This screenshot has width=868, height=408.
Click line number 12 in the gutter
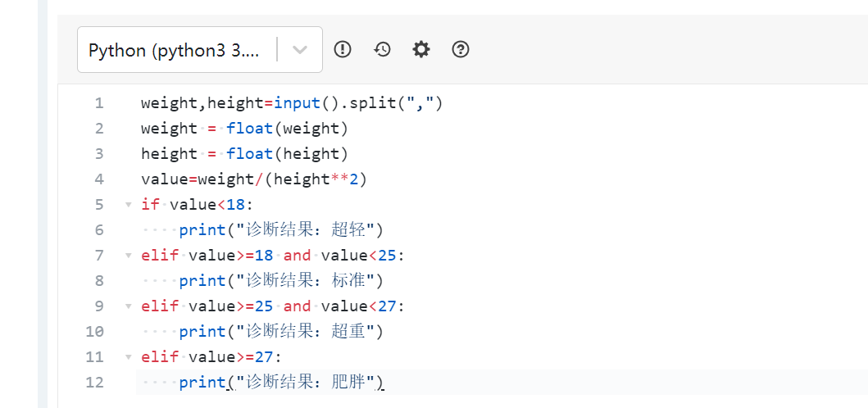[94, 383]
